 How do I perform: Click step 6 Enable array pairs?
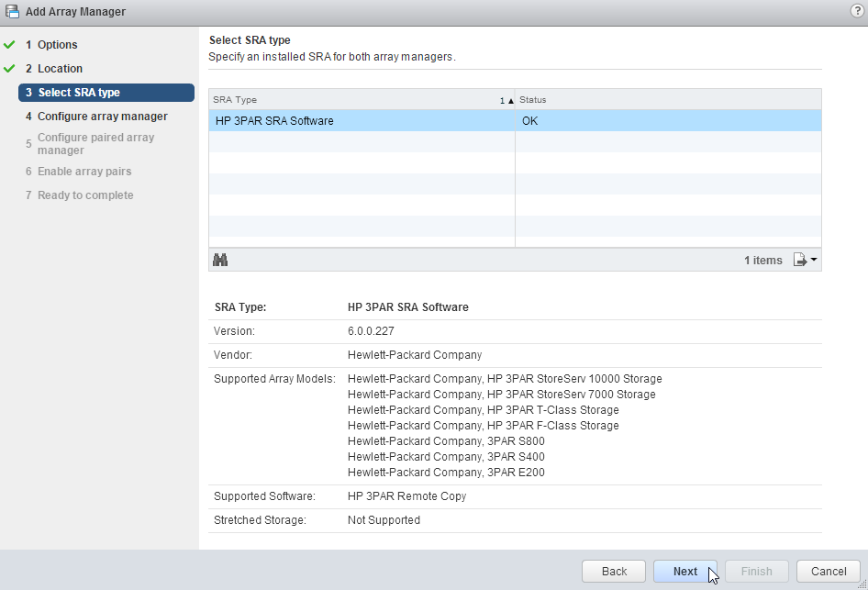point(78,172)
